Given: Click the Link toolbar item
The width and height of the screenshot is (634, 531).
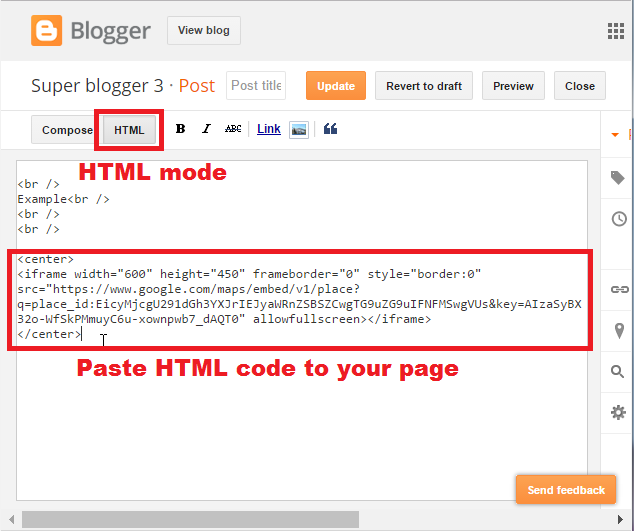Looking at the screenshot, I should [269, 129].
